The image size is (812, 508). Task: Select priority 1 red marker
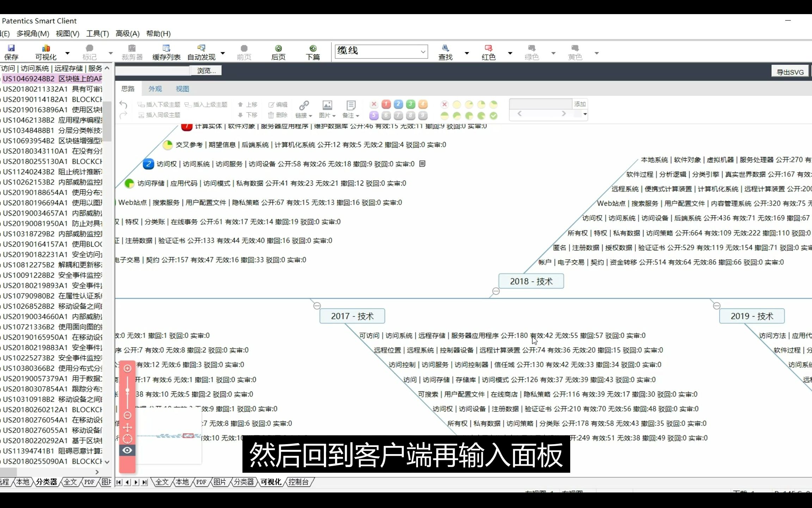point(386,104)
